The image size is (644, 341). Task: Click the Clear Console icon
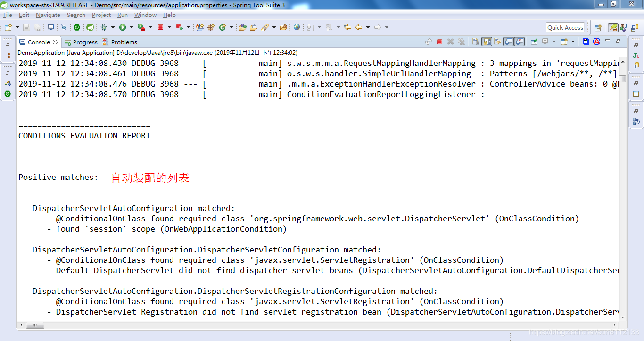476,41
